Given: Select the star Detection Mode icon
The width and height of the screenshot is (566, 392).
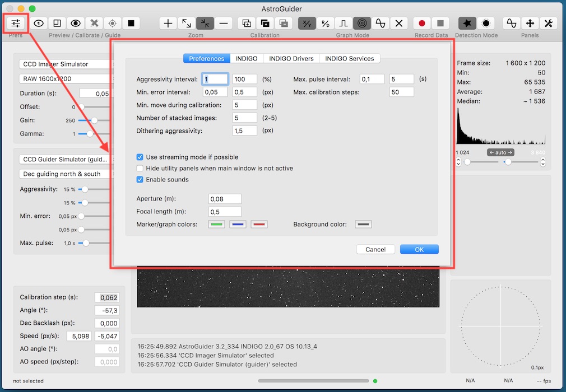Looking at the screenshot, I should [467, 24].
